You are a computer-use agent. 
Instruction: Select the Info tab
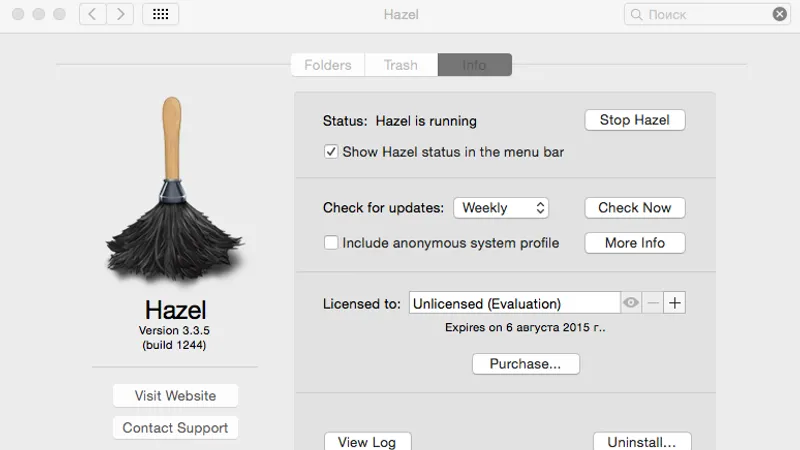474,65
